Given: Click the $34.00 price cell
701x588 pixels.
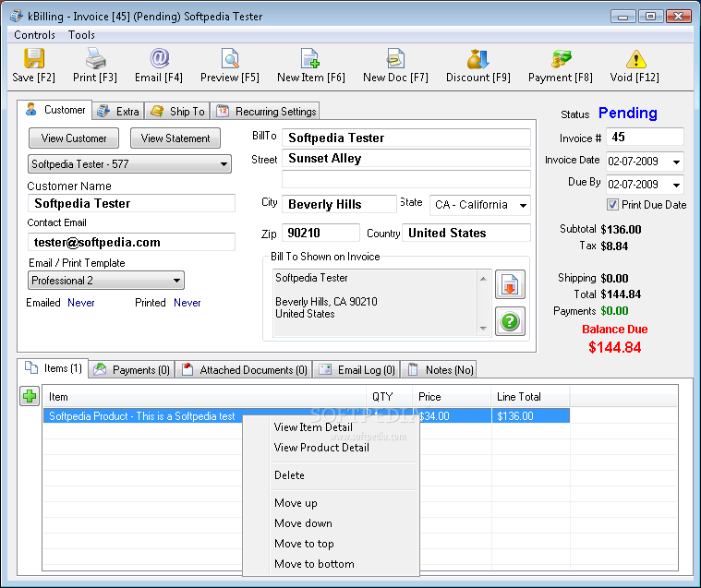Looking at the screenshot, I should coord(455,416).
